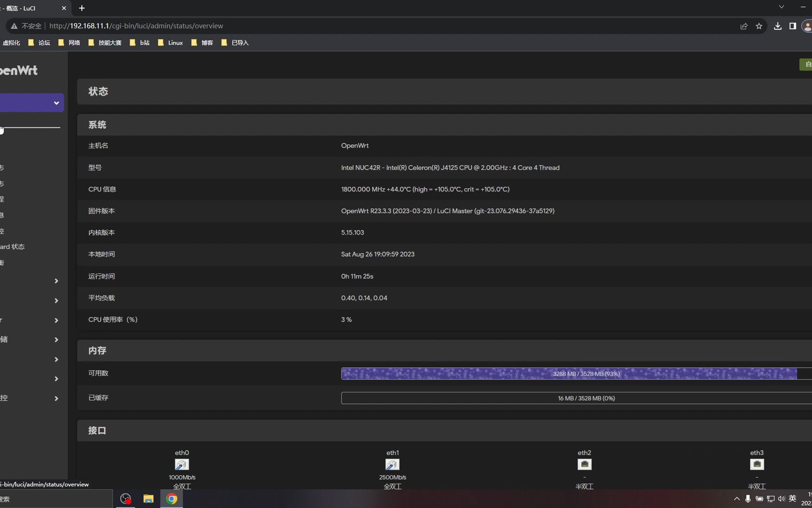Open a new browser tab
This screenshot has width=812, height=508.
[82, 8]
